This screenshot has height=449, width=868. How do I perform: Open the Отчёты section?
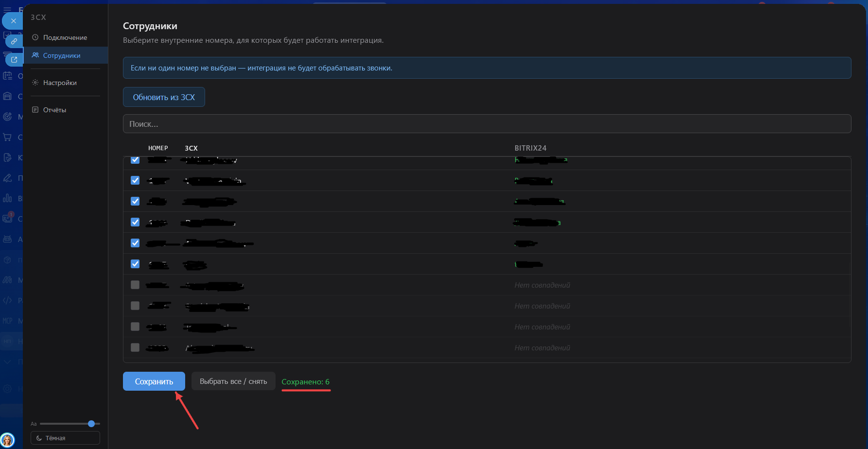point(65,110)
